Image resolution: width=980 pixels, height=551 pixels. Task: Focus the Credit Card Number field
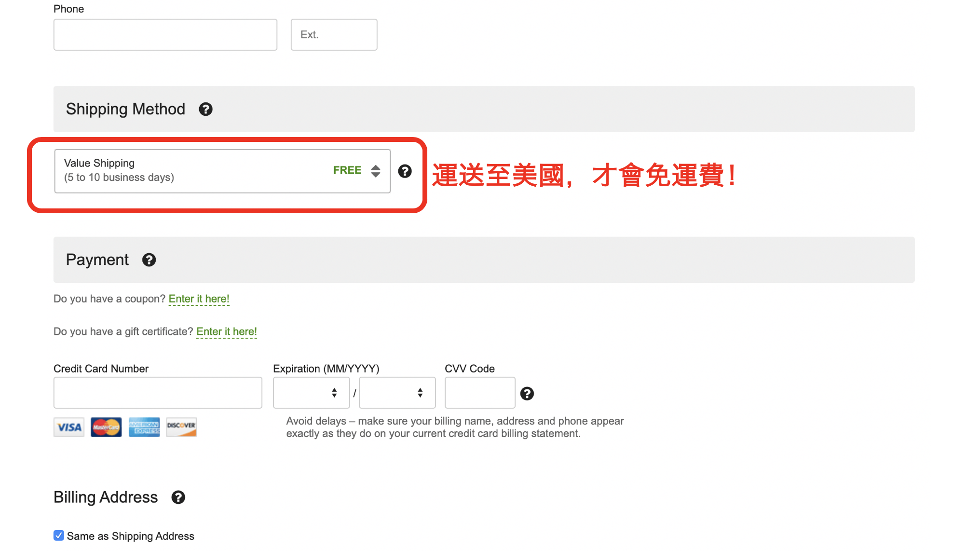tap(158, 393)
